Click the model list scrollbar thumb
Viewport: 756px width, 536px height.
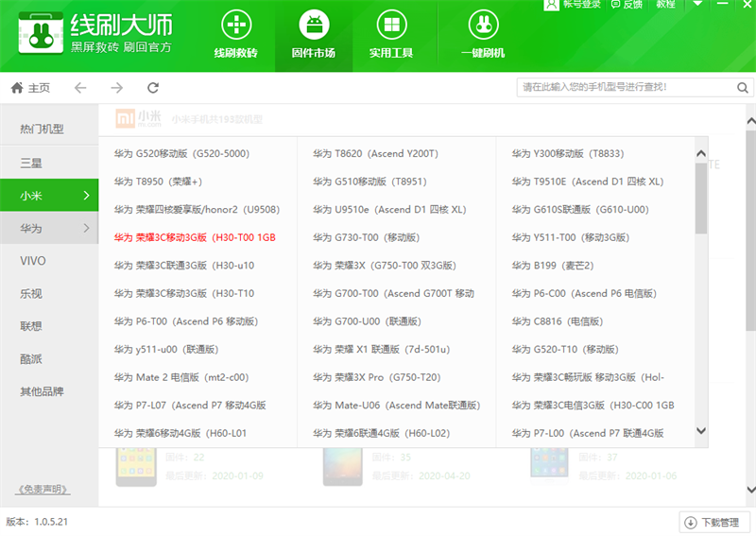point(701,199)
